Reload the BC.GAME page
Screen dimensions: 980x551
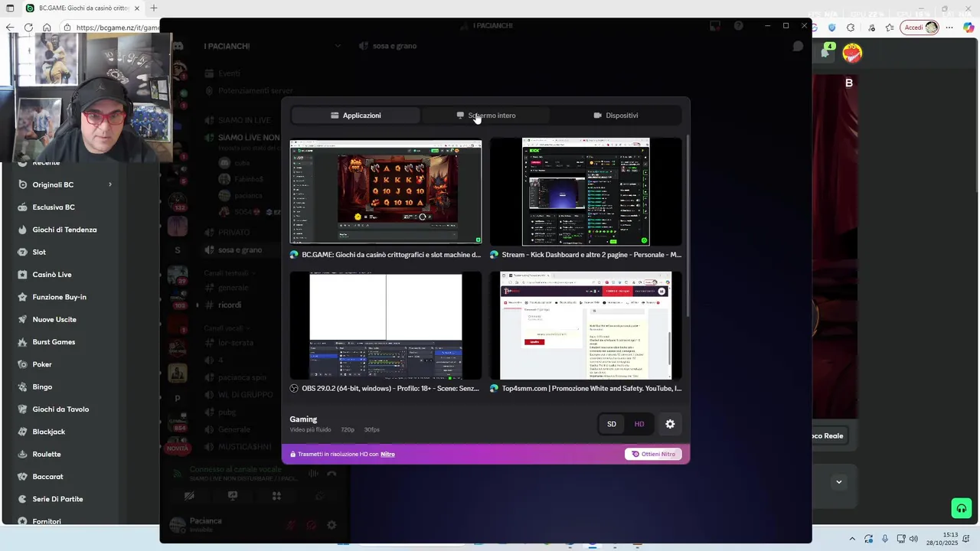[28, 28]
